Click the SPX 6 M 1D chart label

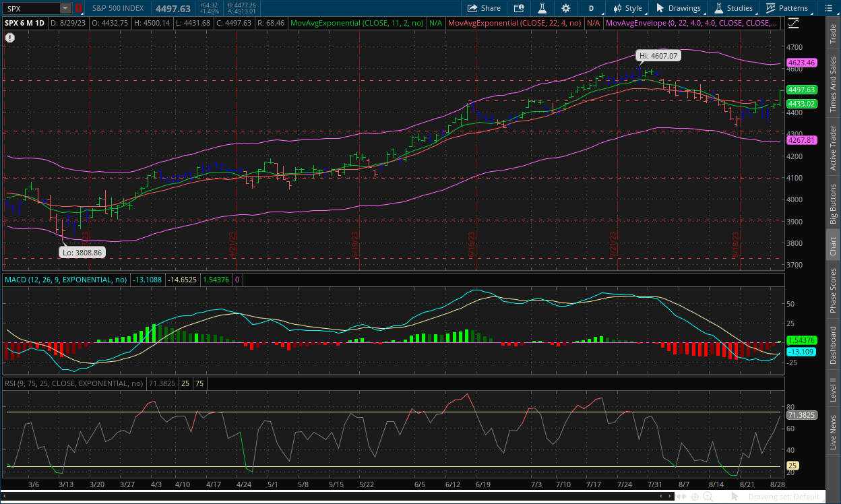pos(26,23)
